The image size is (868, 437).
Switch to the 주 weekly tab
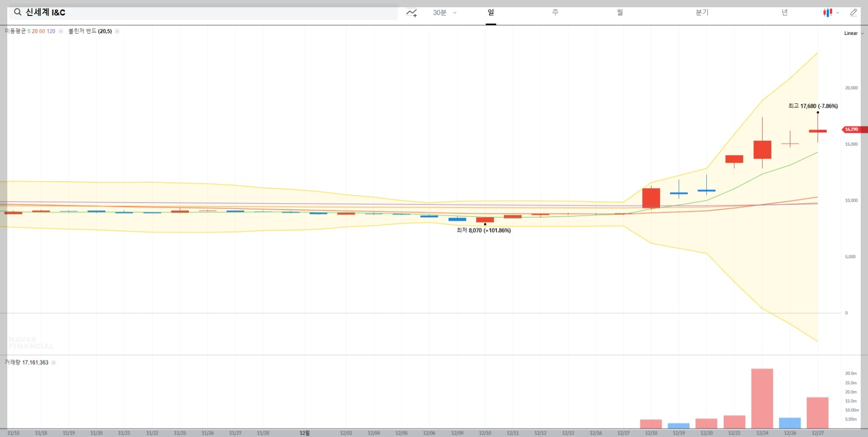[555, 13]
